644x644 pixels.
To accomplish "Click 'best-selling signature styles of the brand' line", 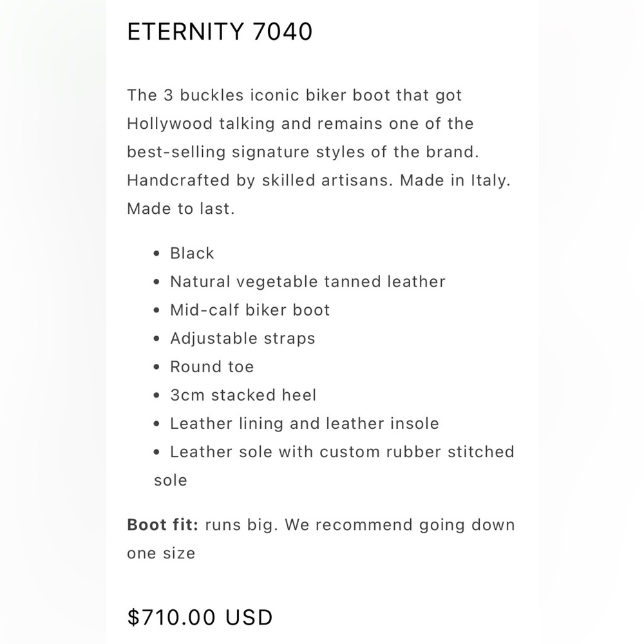I will click(303, 152).
